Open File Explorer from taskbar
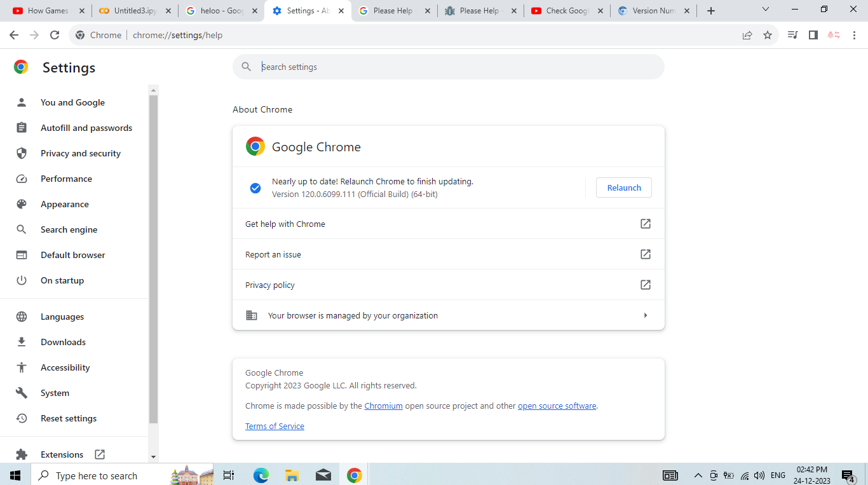 (x=292, y=475)
